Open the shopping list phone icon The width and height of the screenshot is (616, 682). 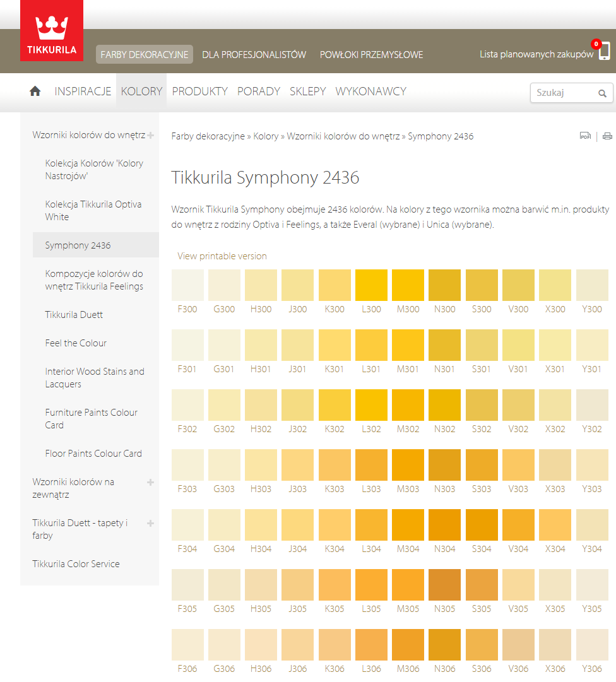pos(604,51)
